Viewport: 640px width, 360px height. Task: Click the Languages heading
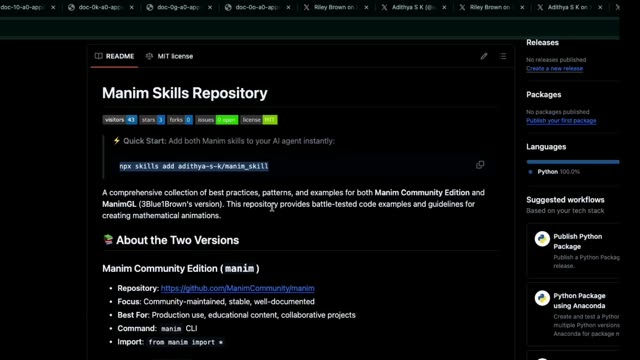click(546, 147)
